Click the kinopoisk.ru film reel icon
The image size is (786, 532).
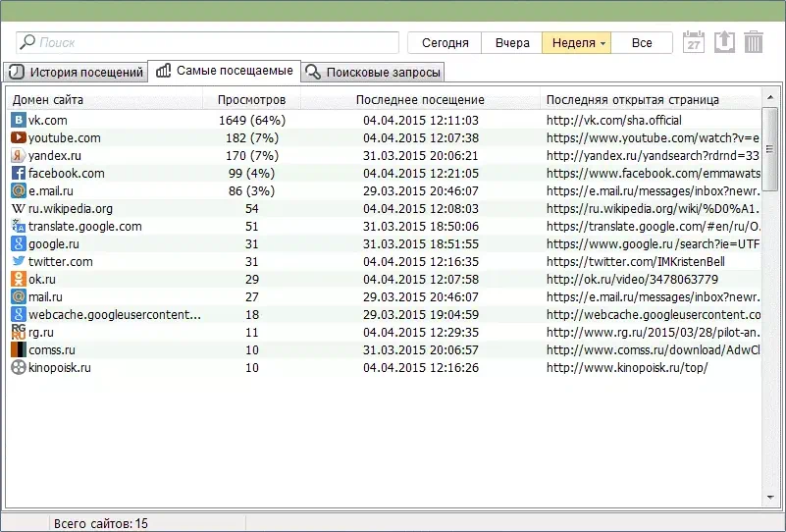point(18,367)
